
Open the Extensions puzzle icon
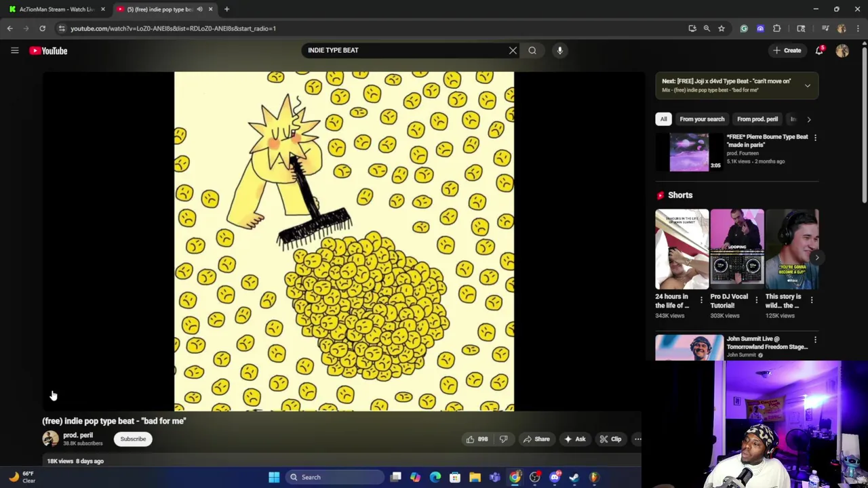[777, 28]
